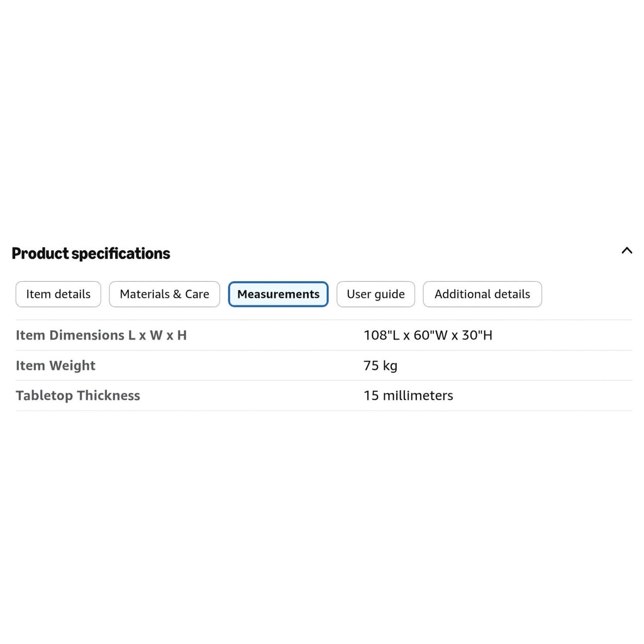Click the 15 millimeters thickness value
Image resolution: width=644 pixels, height=644 pixels.
pos(408,396)
